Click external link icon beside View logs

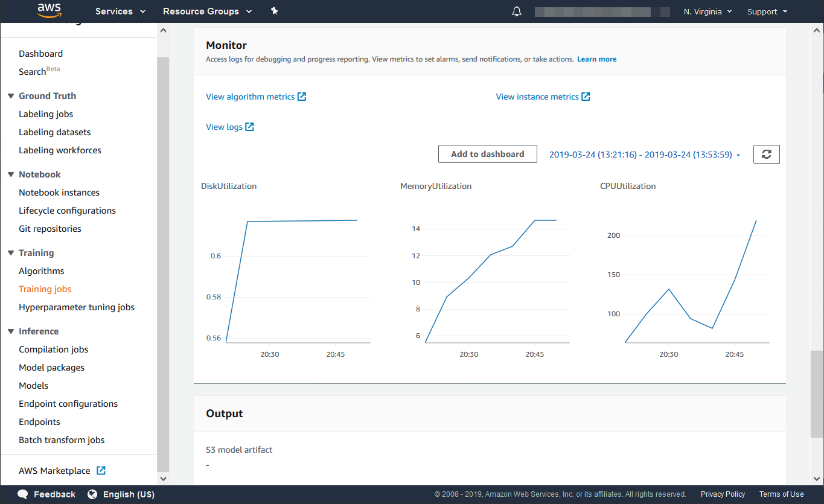tap(249, 127)
